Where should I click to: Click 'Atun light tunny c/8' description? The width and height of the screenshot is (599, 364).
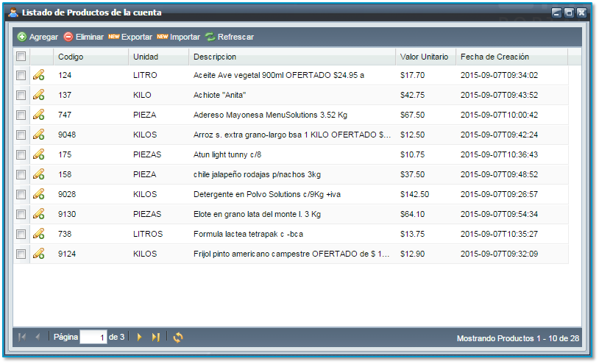pyautogui.click(x=227, y=154)
